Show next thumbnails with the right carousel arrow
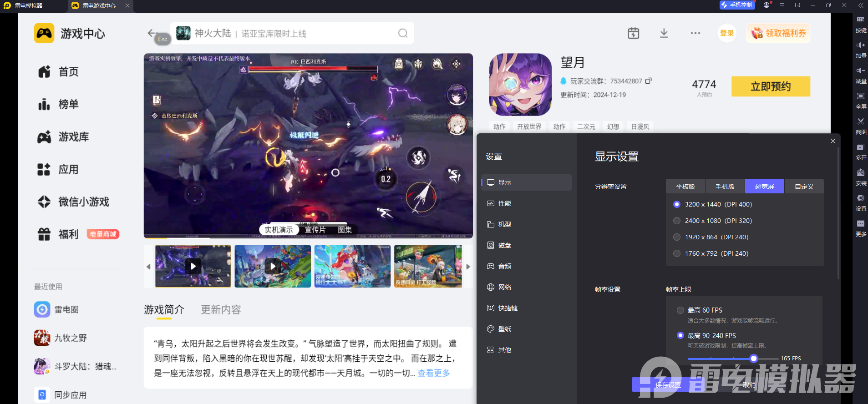This screenshot has height=404, width=868. pyautogui.click(x=468, y=267)
